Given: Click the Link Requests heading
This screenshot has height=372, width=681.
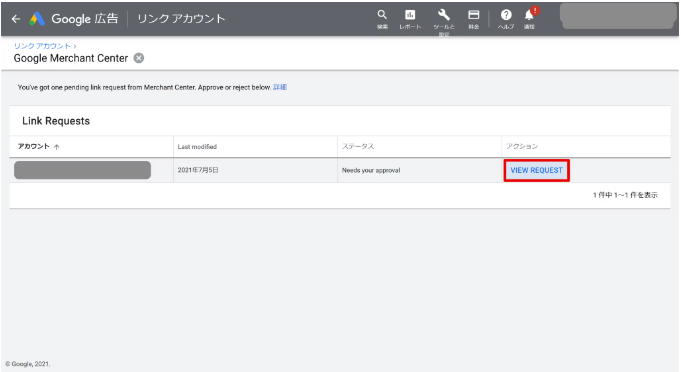Looking at the screenshot, I should tap(56, 121).
